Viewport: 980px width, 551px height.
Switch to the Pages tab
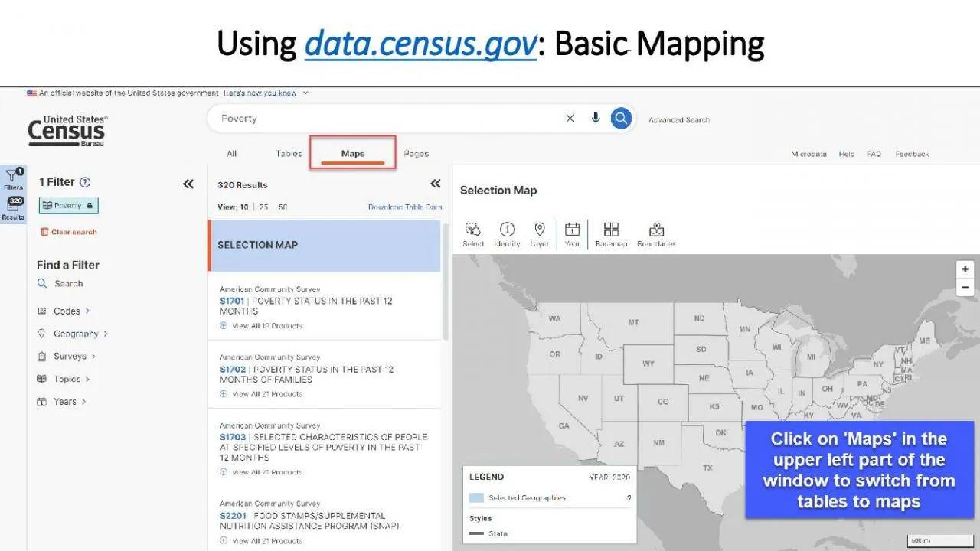pos(416,154)
